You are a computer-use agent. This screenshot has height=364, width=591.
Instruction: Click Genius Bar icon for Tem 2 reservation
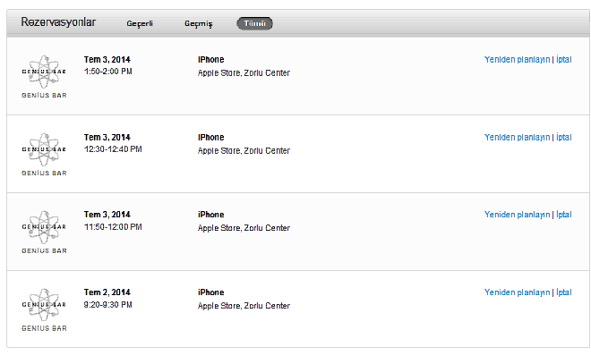click(x=44, y=309)
